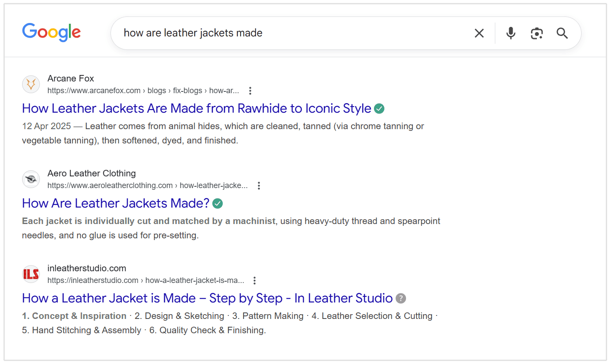
Task: Open the 'How Are Leather Jackets Made?' link
Action: [x=115, y=203]
